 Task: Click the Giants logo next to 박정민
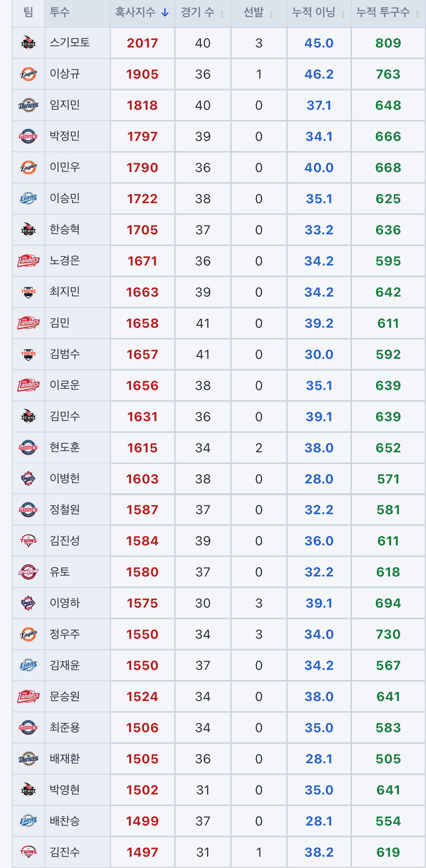[x=28, y=136]
